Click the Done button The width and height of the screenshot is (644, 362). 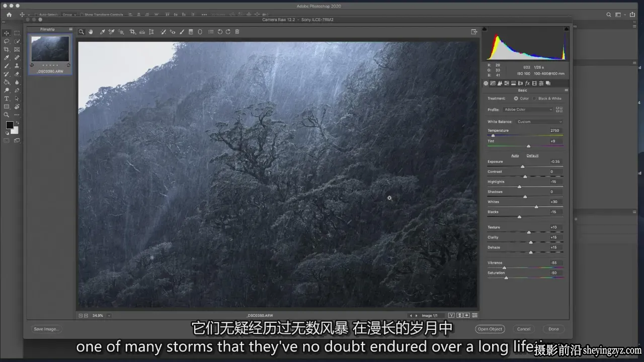pos(553,329)
